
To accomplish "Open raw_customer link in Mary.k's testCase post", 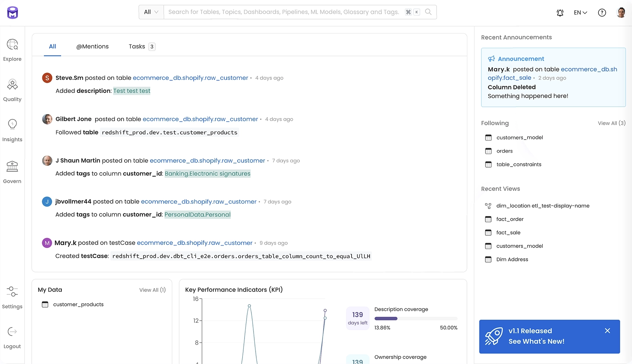I will pos(195,243).
